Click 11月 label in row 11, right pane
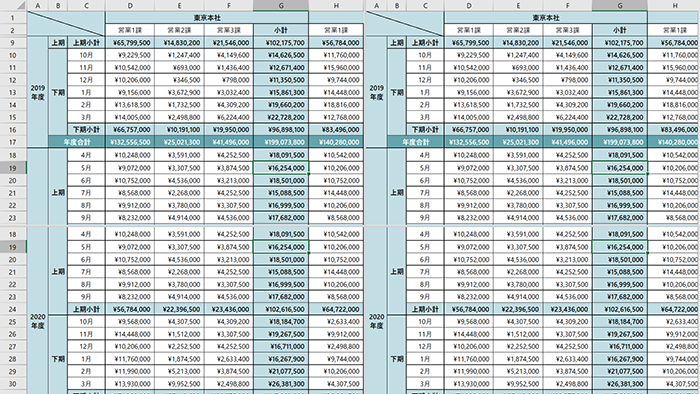 click(x=425, y=68)
